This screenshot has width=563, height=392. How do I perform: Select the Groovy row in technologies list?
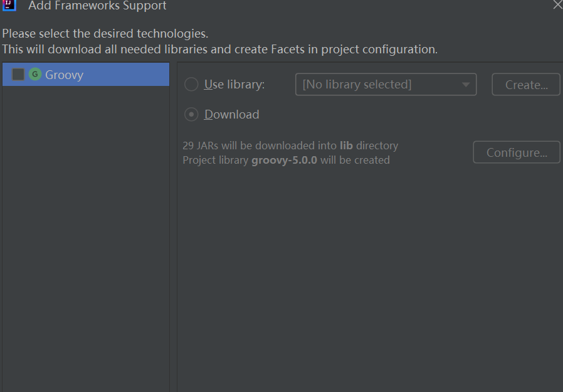[86, 75]
